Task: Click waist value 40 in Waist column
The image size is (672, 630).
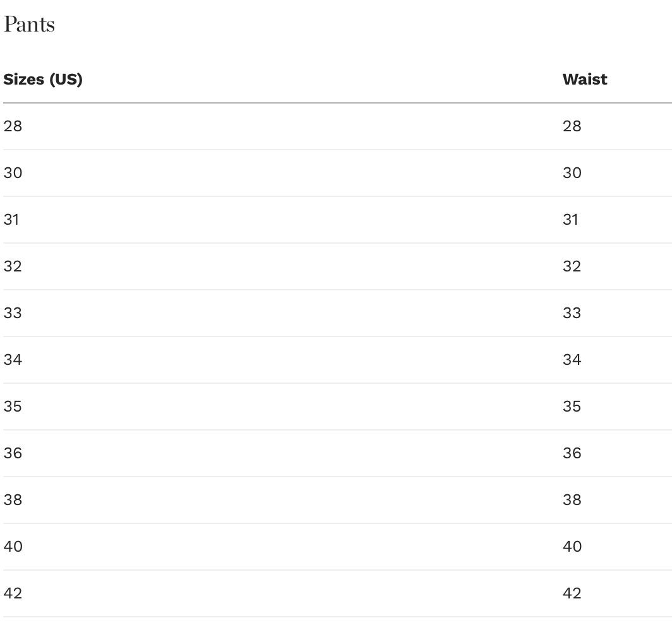Action: tap(572, 547)
